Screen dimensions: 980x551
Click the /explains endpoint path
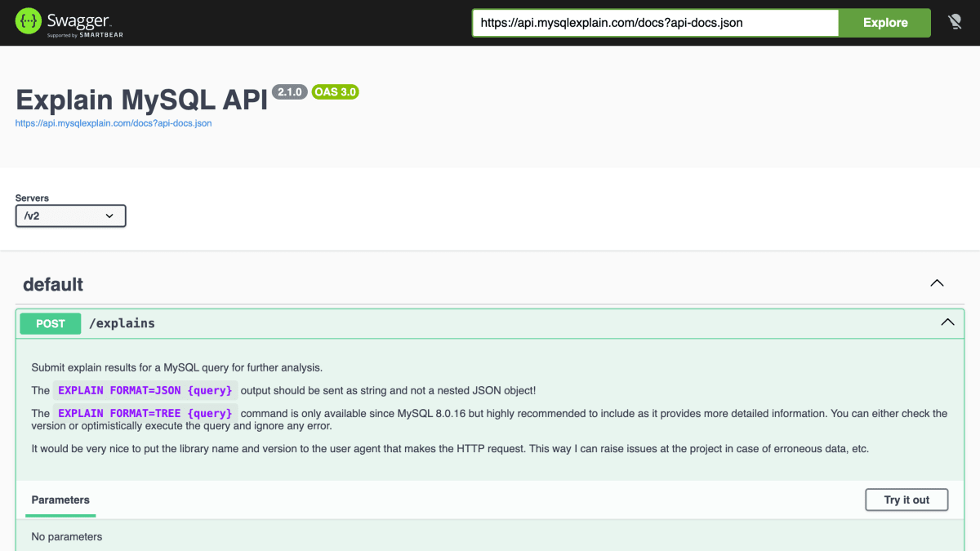(122, 323)
